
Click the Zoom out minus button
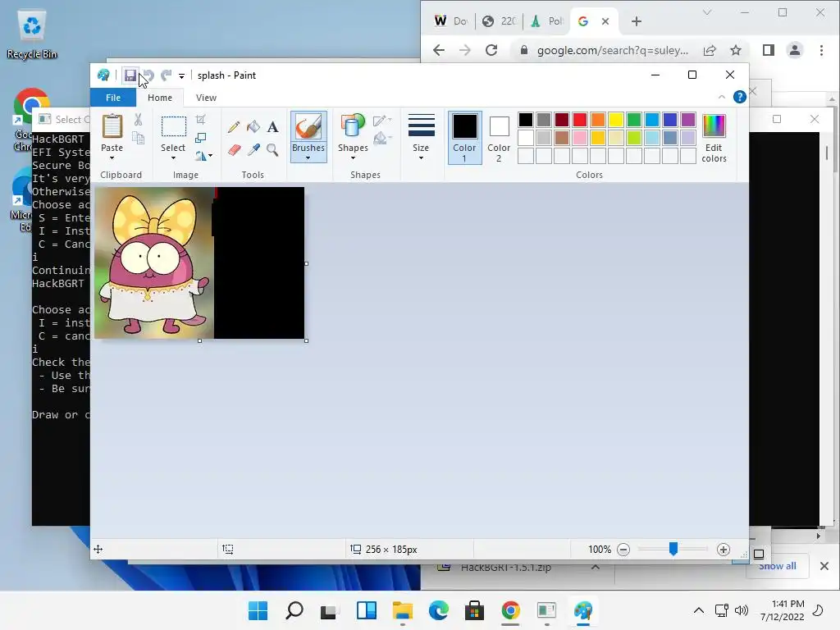623,549
